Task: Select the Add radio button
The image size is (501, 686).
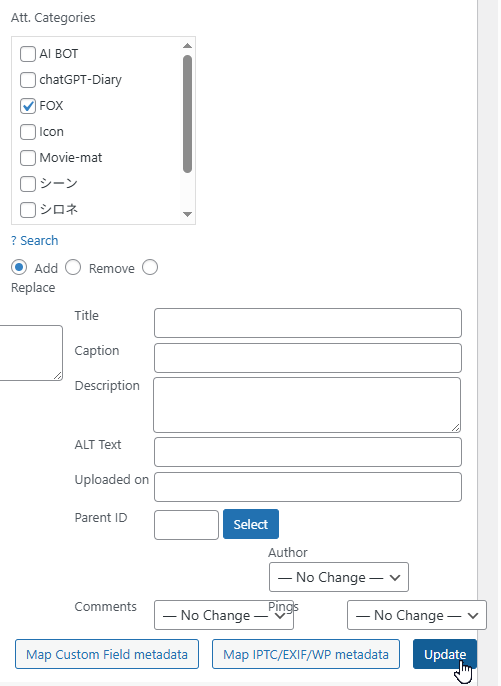Action: [x=19, y=267]
